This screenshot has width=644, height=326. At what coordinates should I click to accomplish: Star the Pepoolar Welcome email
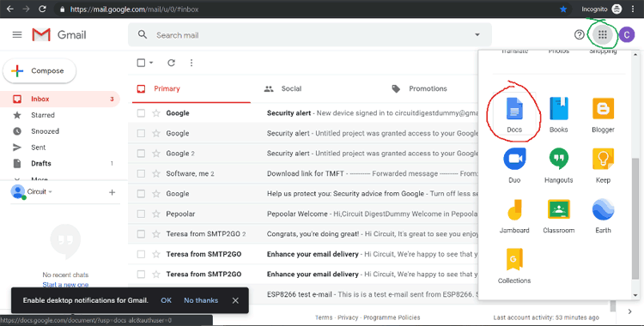click(156, 214)
